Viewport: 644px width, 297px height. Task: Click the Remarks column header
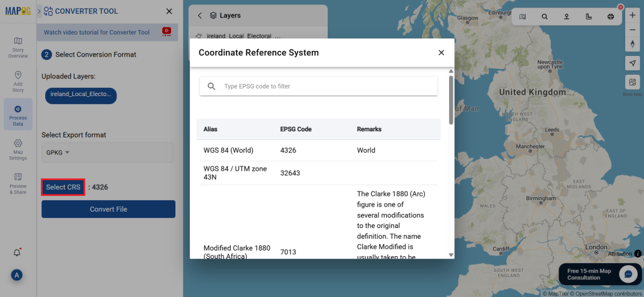tap(369, 129)
